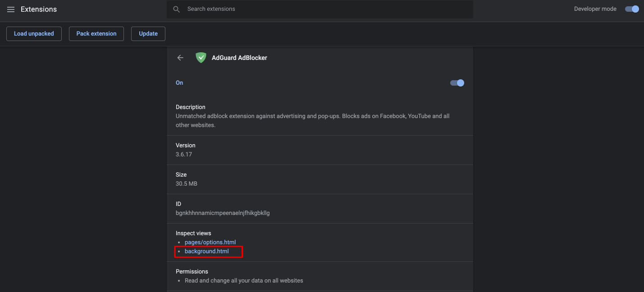Click the AdGuard AdBlocker title text
The image size is (644, 292).
click(x=239, y=58)
